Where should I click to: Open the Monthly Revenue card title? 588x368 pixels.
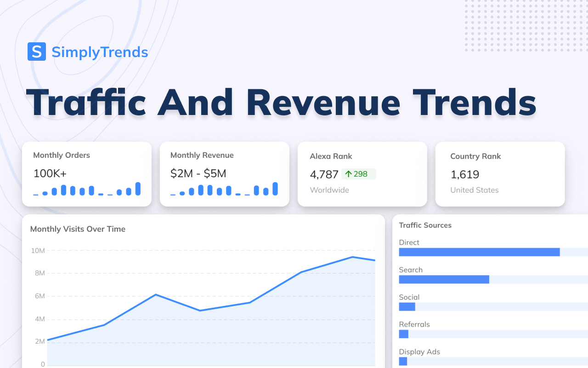202,155
